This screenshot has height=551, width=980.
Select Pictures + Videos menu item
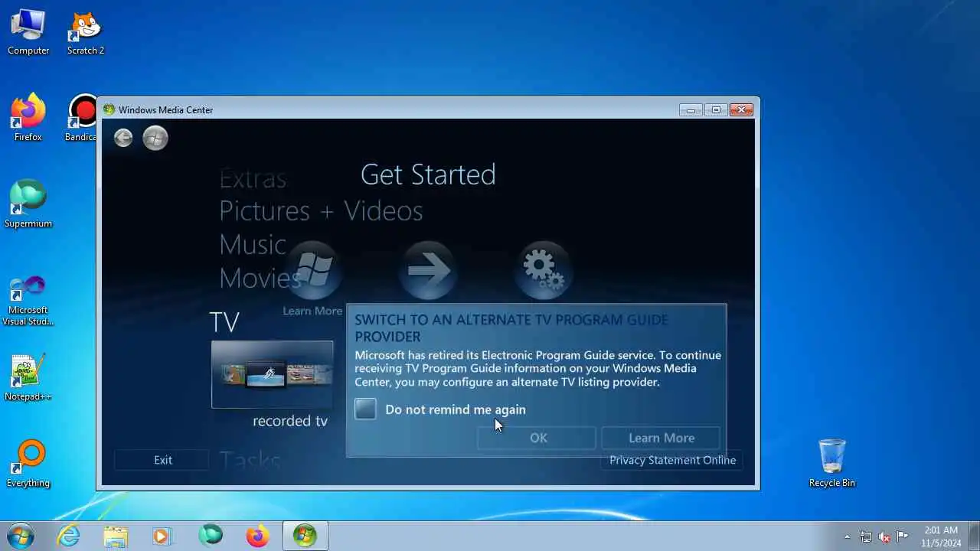tap(321, 211)
